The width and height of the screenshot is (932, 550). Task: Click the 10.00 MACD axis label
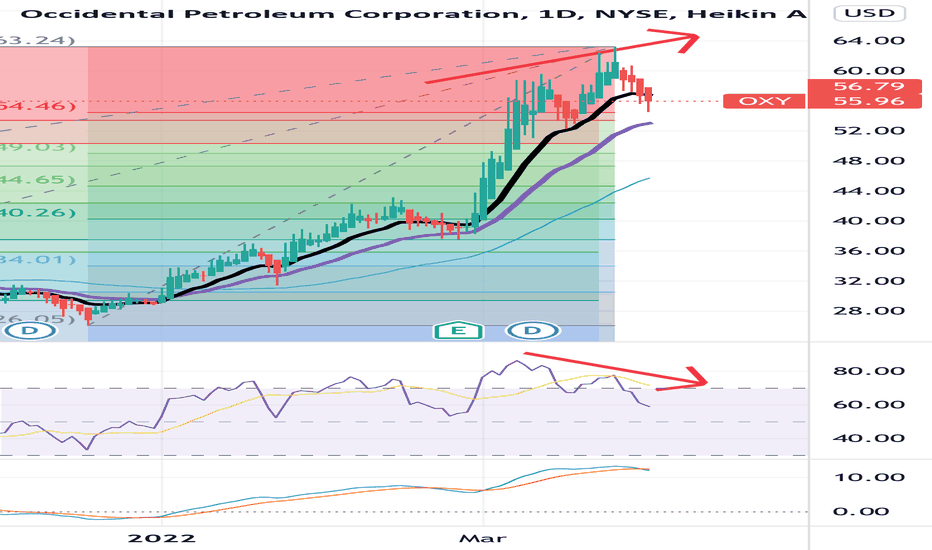(x=869, y=477)
